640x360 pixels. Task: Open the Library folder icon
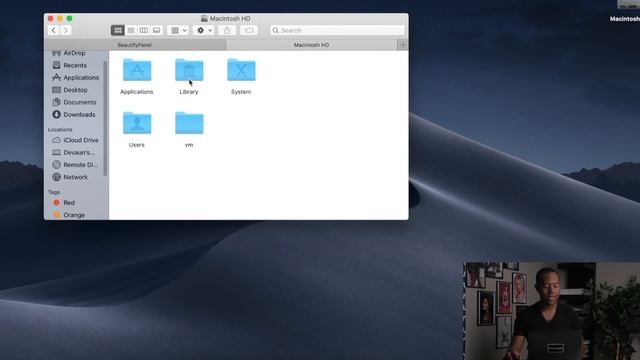tap(189, 70)
